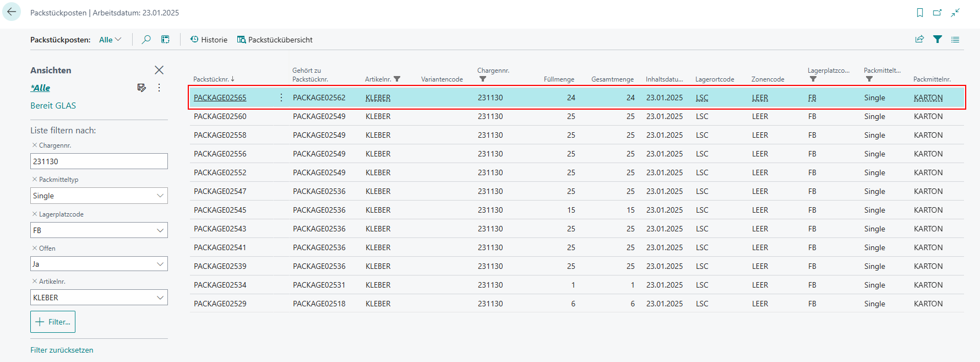Remove the Chargennr. filter

coord(35,145)
